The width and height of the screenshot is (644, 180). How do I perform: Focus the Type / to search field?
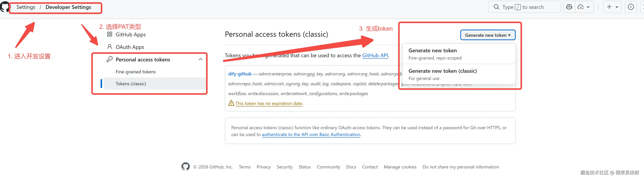click(x=528, y=7)
